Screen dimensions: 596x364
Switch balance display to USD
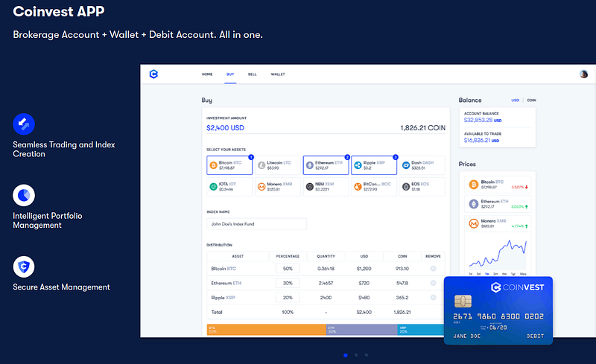[x=515, y=100]
